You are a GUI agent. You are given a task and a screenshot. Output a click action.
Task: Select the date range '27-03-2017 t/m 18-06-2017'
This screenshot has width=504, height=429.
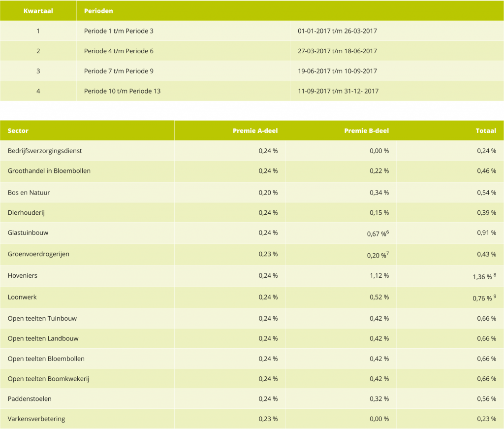point(337,51)
